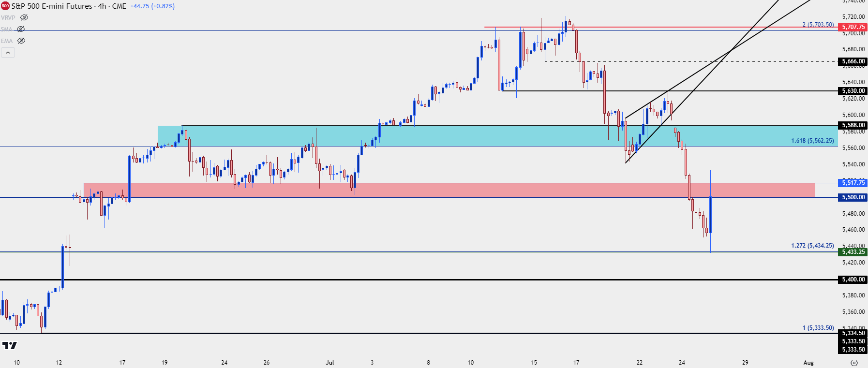This screenshot has height=368, width=868.
Task: Select the 5,433.25 green price label
Action: [853, 252]
